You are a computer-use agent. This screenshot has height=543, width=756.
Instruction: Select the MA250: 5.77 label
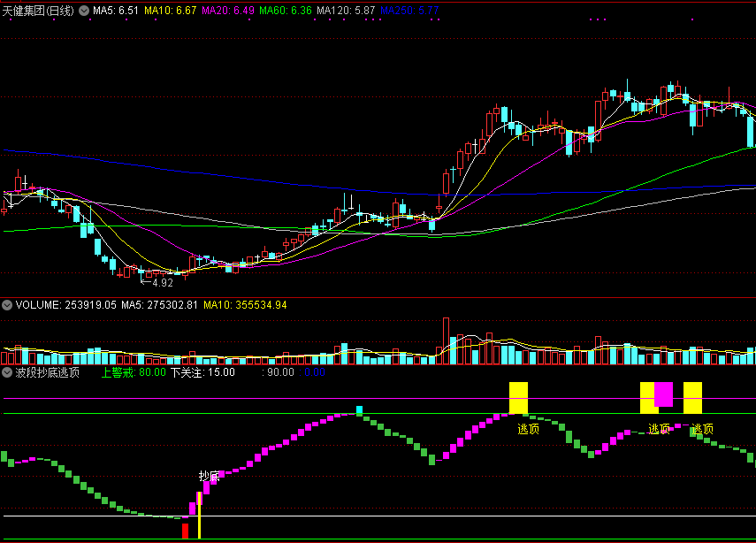409,11
